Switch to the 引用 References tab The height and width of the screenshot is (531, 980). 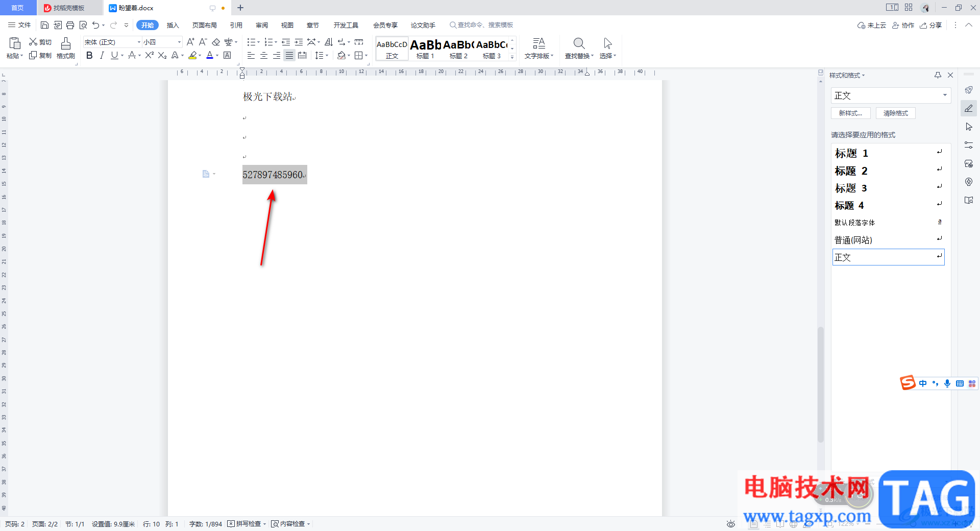(236, 25)
